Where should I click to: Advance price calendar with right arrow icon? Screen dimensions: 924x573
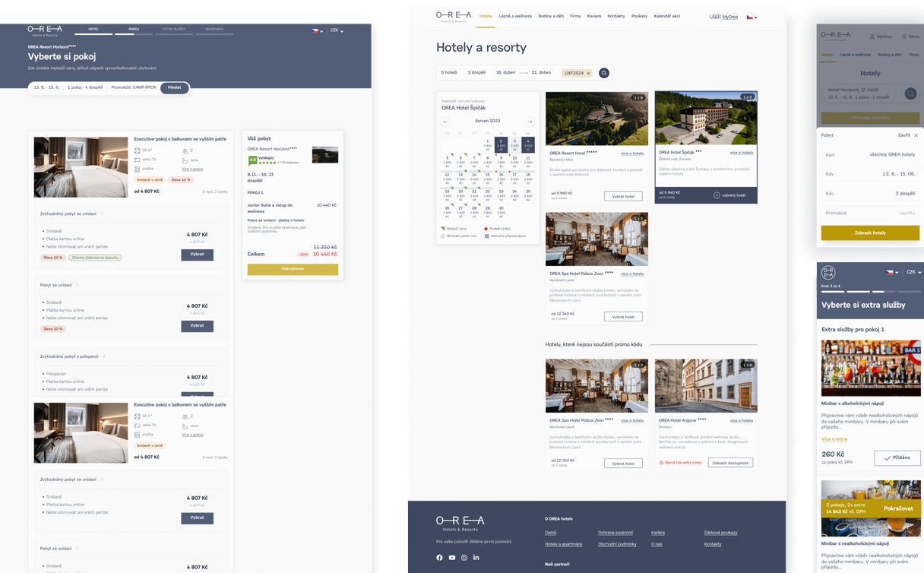click(530, 121)
